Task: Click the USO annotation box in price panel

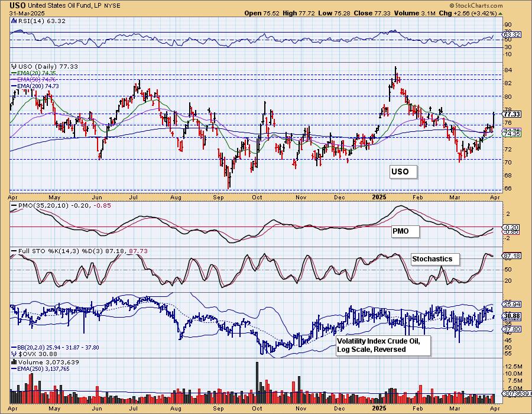Action: pyautogui.click(x=403, y=172)
